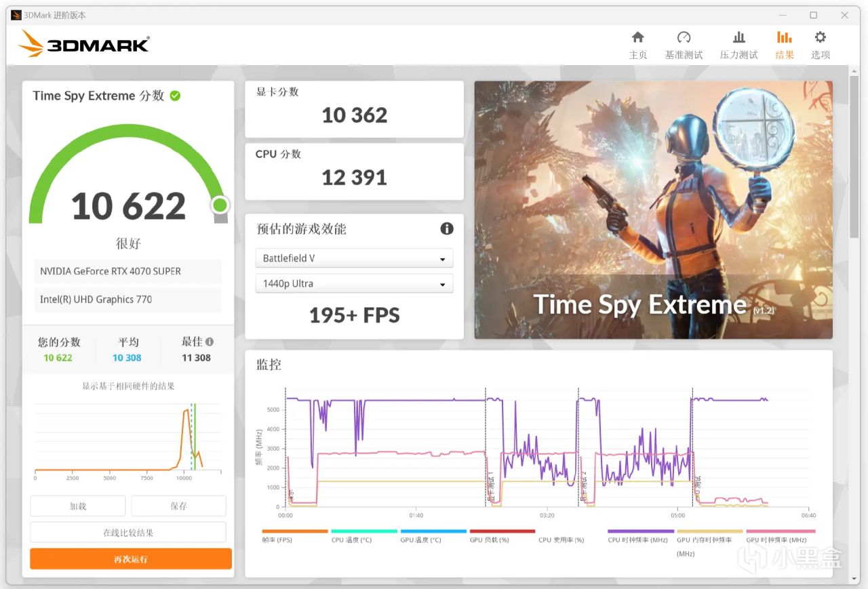
Task: Click the Time Spy Extreme benchmark thumbnail
Action: click(653, 210)
